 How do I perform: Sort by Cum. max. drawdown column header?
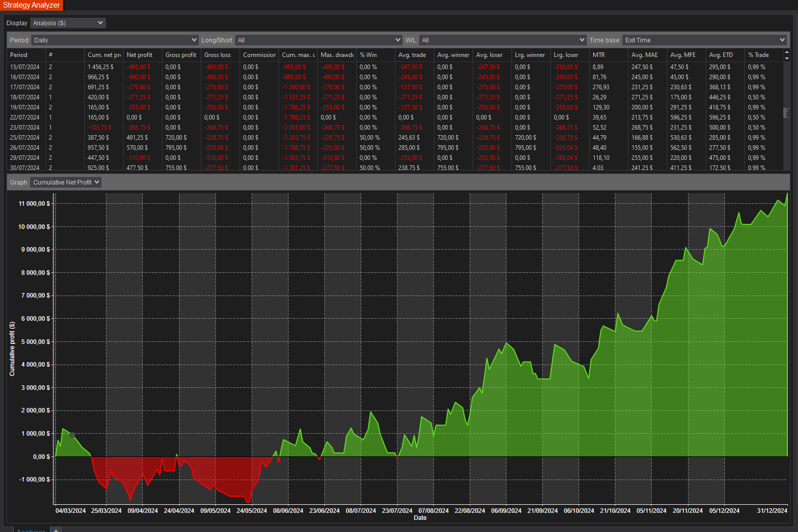298,55
